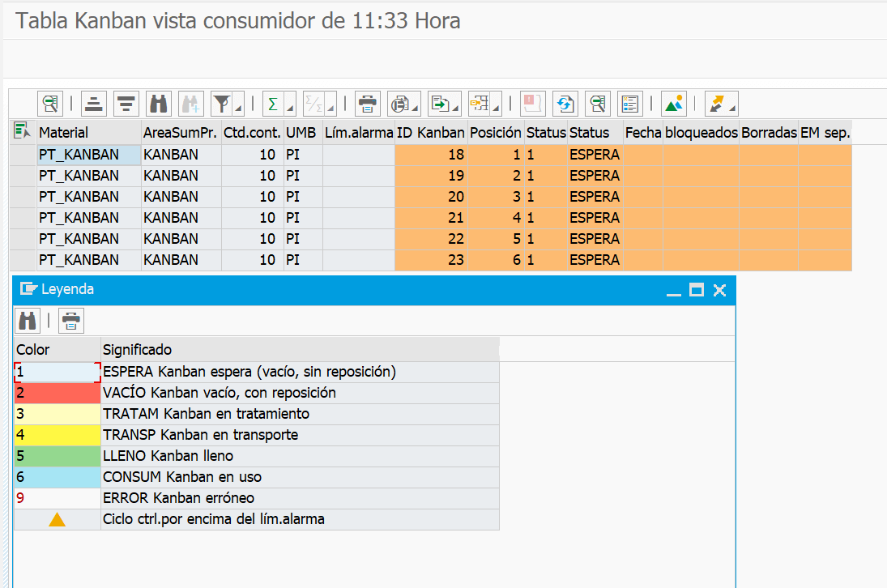Apply a filter using the filter icon
Screen dimensions: 887x588
(x=221, y=104)
